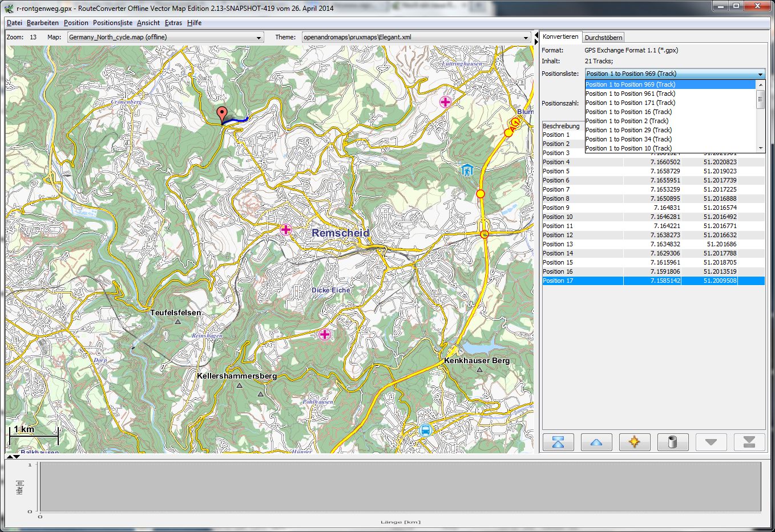Click the blue move-up arrow button
Screen dimensions: 775x532
(596, 442)
